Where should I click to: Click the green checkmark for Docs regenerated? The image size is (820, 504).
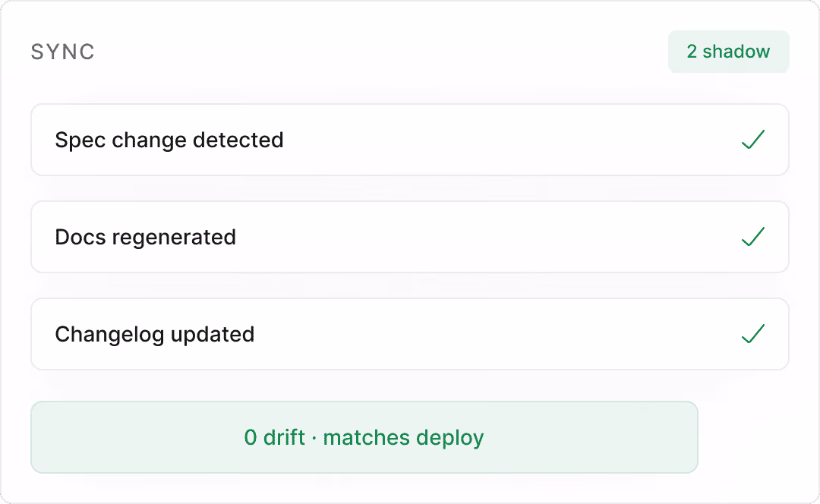pyautogui.click(x=753, y=237)
